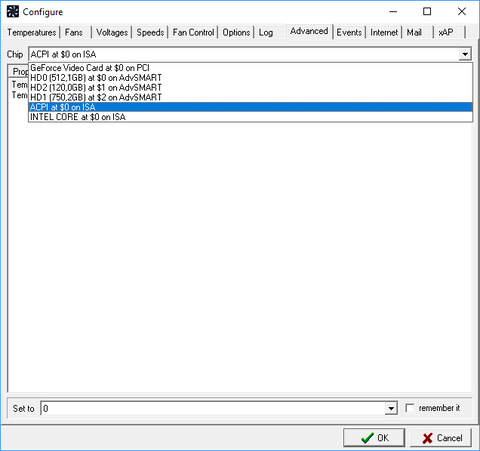Open the Temperatures tab
This screenshot has width=480, height=451.
click(x=32, y=32)
